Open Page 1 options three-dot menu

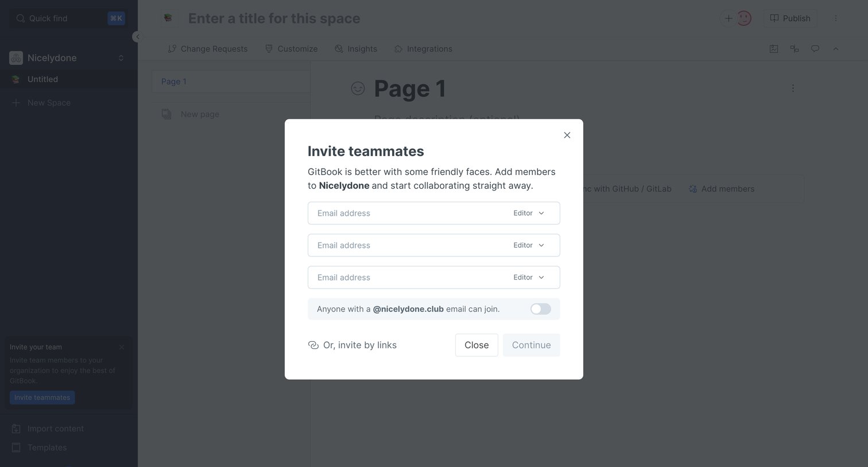[793, 88]
